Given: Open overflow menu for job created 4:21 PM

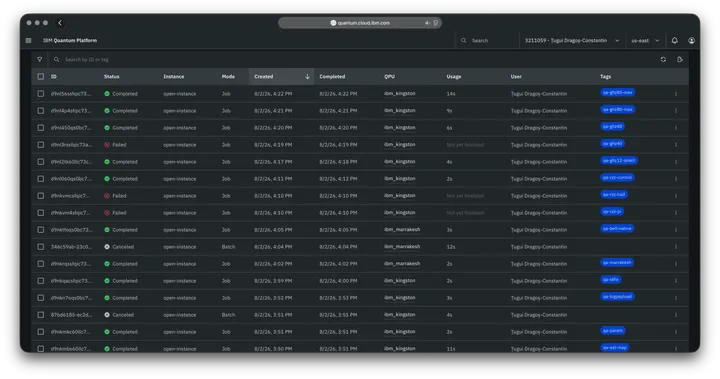Looking at the screenshot, I should point(676,111).
